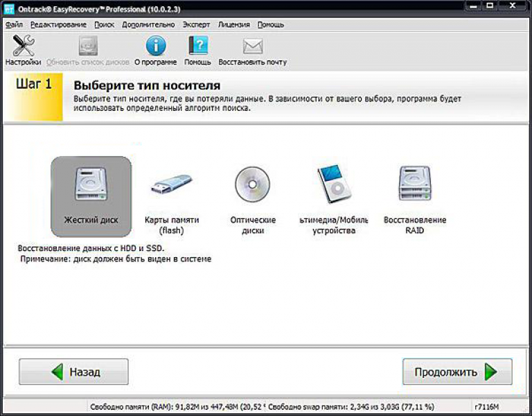Click Восстановить почту envelope icon
Viewport: 532px width, 416px height.
click(253, 46)
